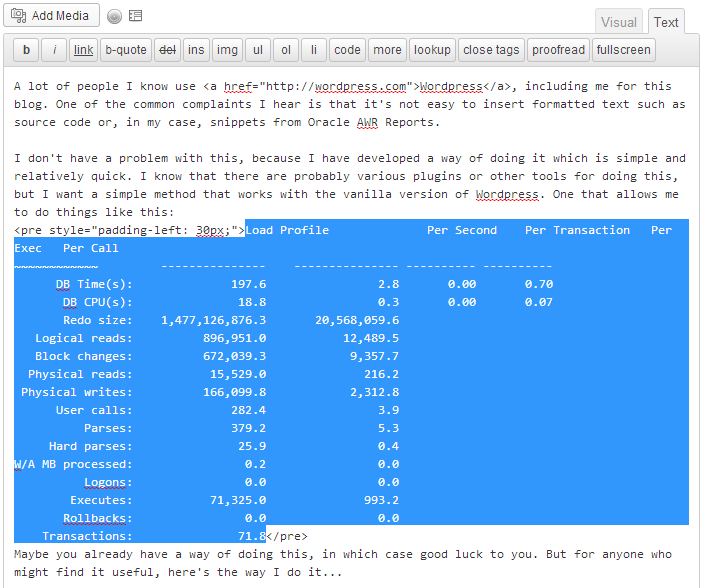Apply italic with the i button
703x588 pixels.
[x=54, y=50]
